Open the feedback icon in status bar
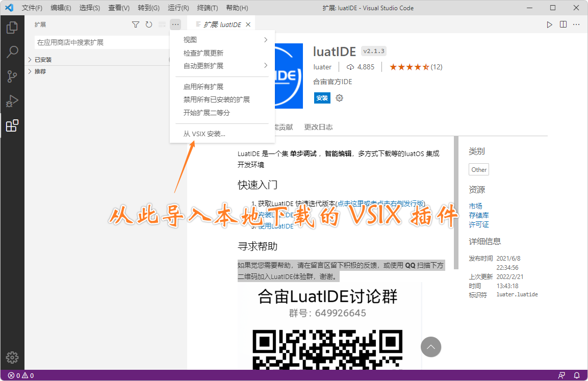 click(x=561, y=375)
